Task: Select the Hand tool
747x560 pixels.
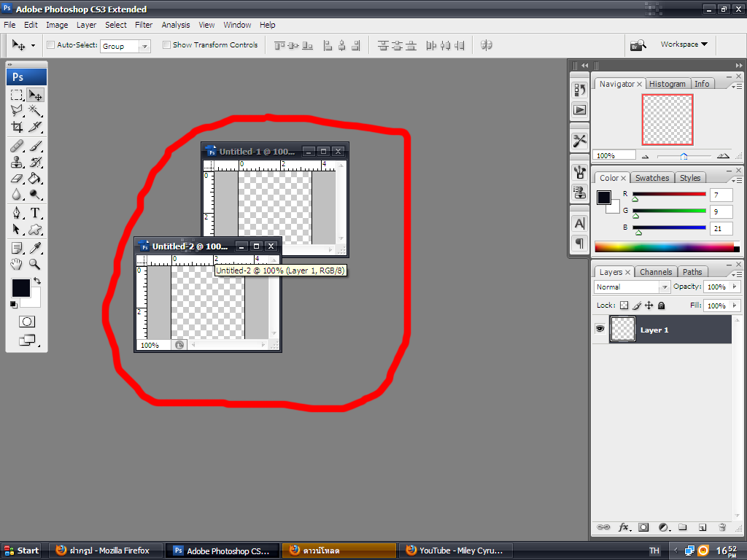Action: click(x=17, y=264)
